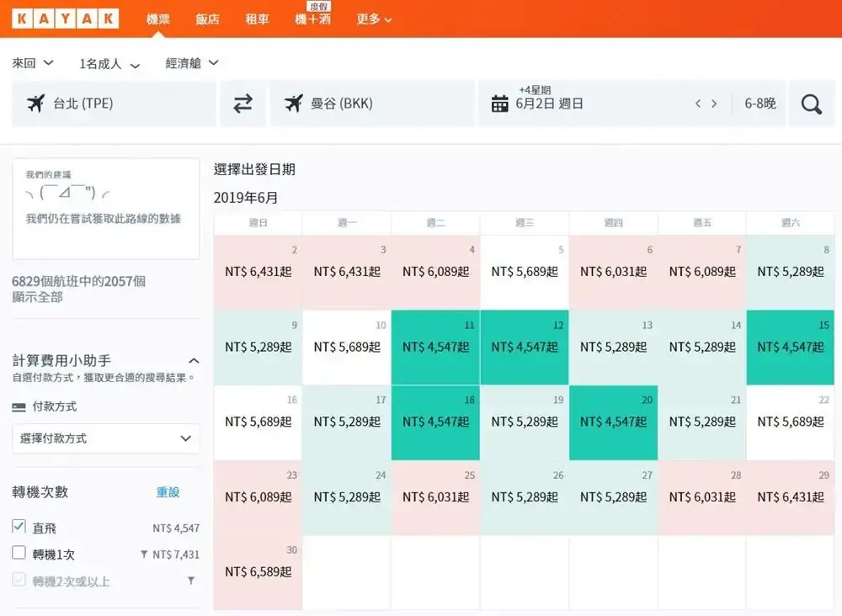Select June 24 departure date
Viewport: 842px width, 616px height.
pyautogui.click(x=347, y=497)
